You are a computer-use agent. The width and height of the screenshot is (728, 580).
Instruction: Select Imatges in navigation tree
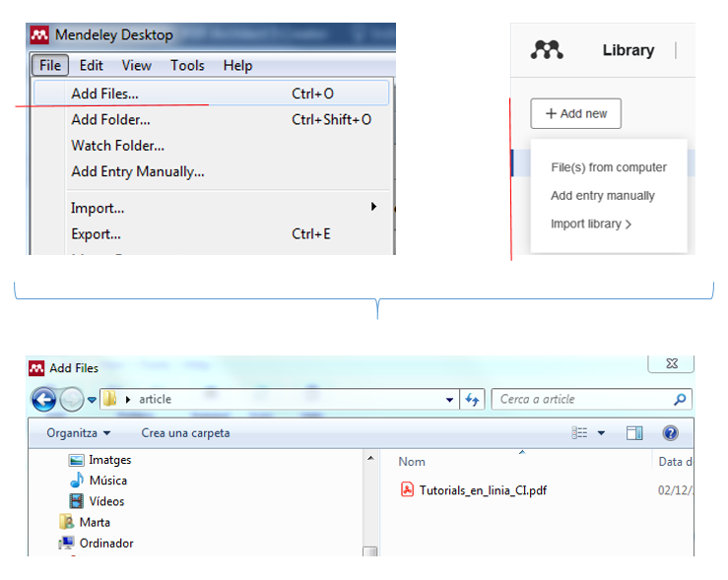coord(99,460)
